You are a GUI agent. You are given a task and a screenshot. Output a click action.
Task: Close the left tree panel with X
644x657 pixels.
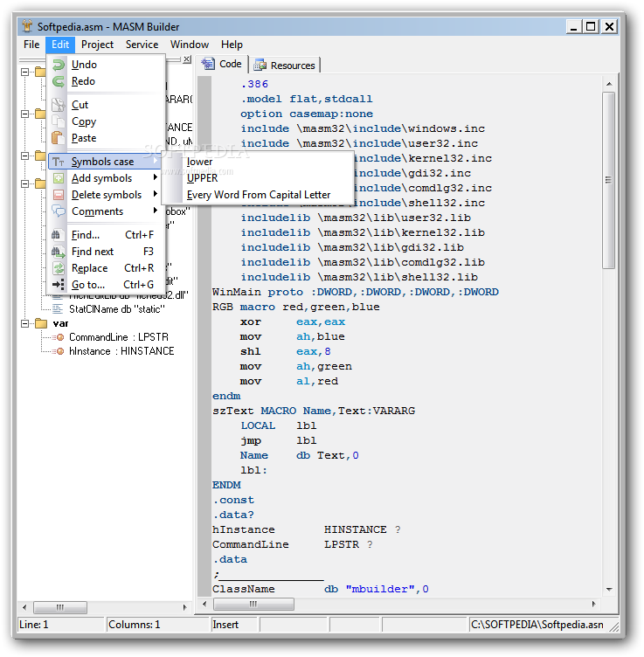tap(187, 59)
